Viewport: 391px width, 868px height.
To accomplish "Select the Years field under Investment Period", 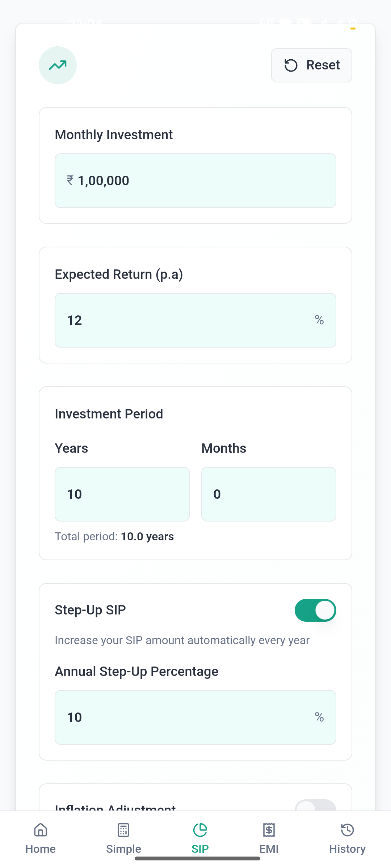I will tap(122, 494).
